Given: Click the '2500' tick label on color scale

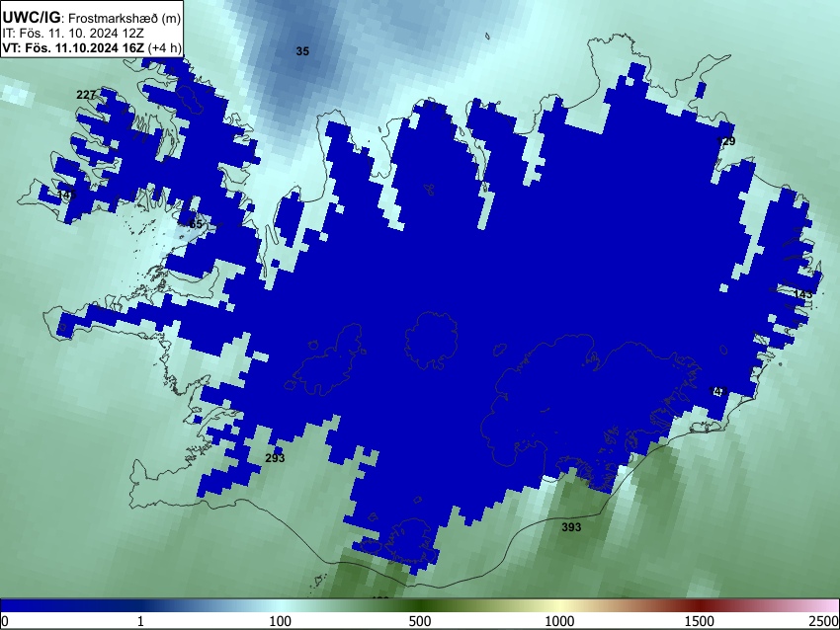Looking at the screenshot, I should [x=825, y=621].
